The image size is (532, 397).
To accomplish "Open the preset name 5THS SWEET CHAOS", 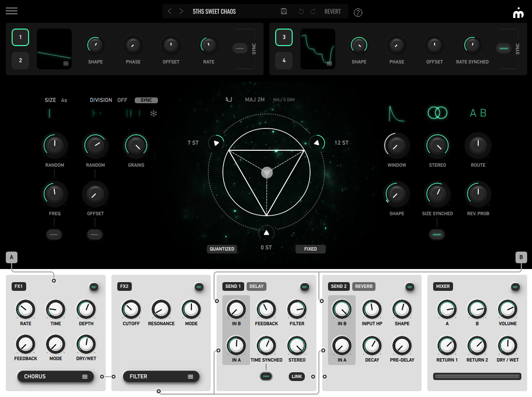I will point(214,12).
